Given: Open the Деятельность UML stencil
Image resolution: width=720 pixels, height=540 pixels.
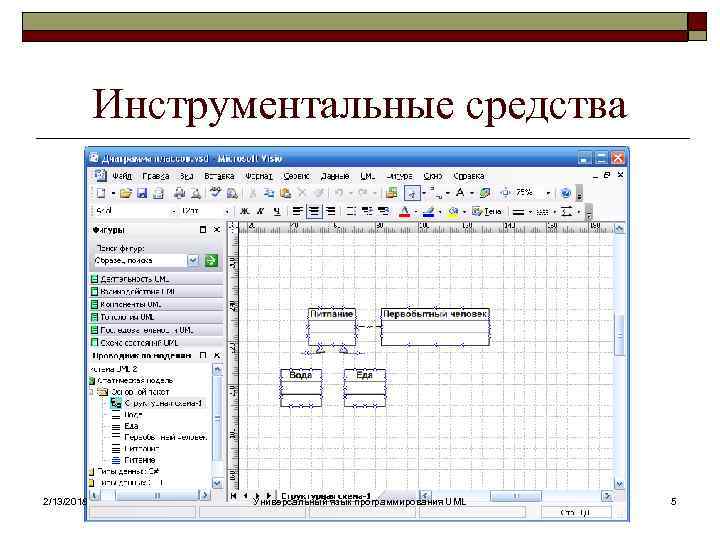Looking at the screenshot, I should [156, 279].
